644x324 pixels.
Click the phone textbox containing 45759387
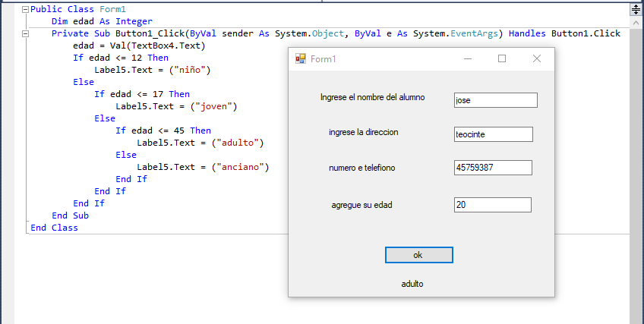[493, 168]
